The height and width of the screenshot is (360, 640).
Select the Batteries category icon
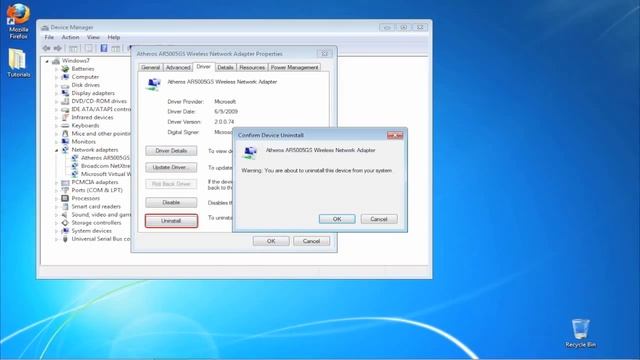point(65,69)
